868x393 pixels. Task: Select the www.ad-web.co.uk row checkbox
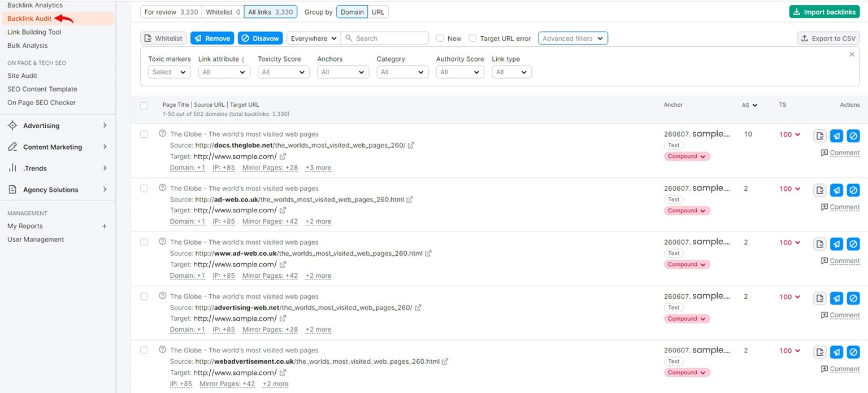tap(144, 242)
